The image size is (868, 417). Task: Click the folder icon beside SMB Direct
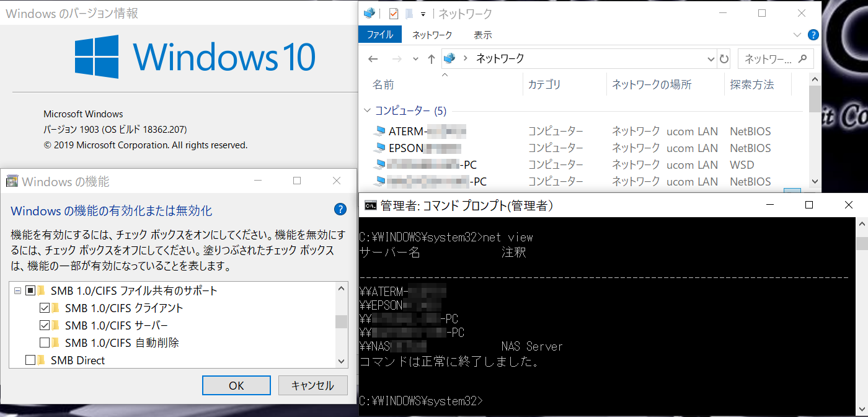click(x=42, y=360)
